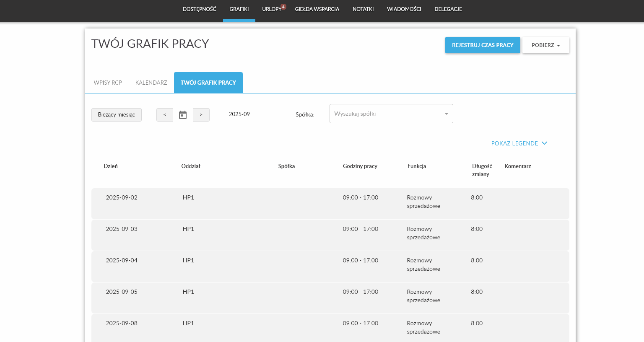Open the Giełda wsparcia menu item
Image resolution: width=644 pixels, height=342 pixels.
tap(317, 9)
